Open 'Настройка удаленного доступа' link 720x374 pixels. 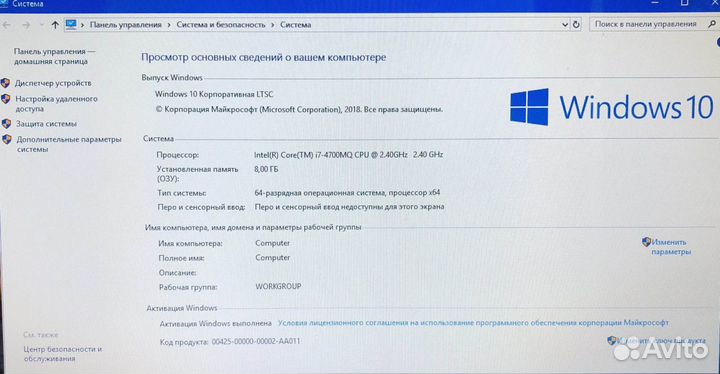(x=56, y=104)
